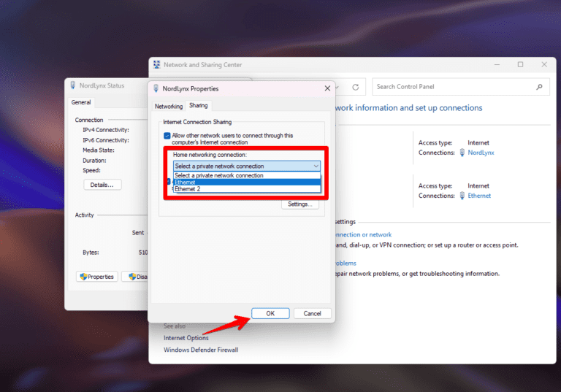The image size is (561, 392).
Task: Minimize Network and Sharing Center window
Action: pos(497,65)
